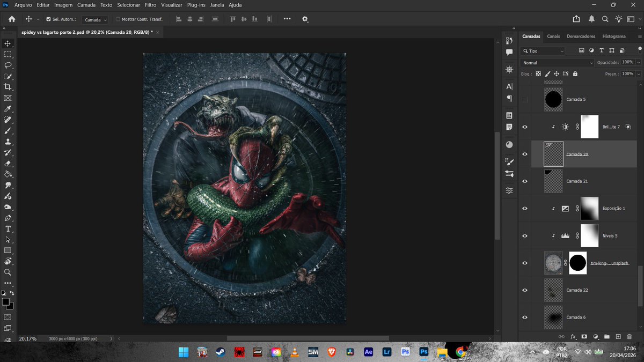Open the Comments panel icon

509,53
